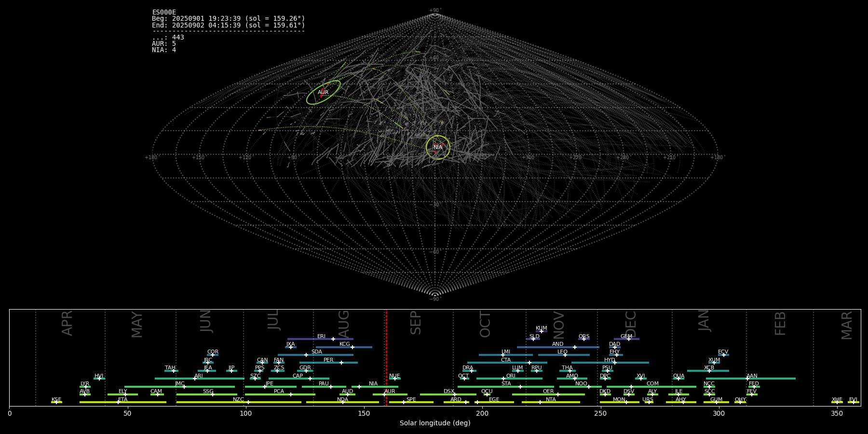Click the EVI shower label
This screenshot has width=868, height=434.
tap(853, 400)
